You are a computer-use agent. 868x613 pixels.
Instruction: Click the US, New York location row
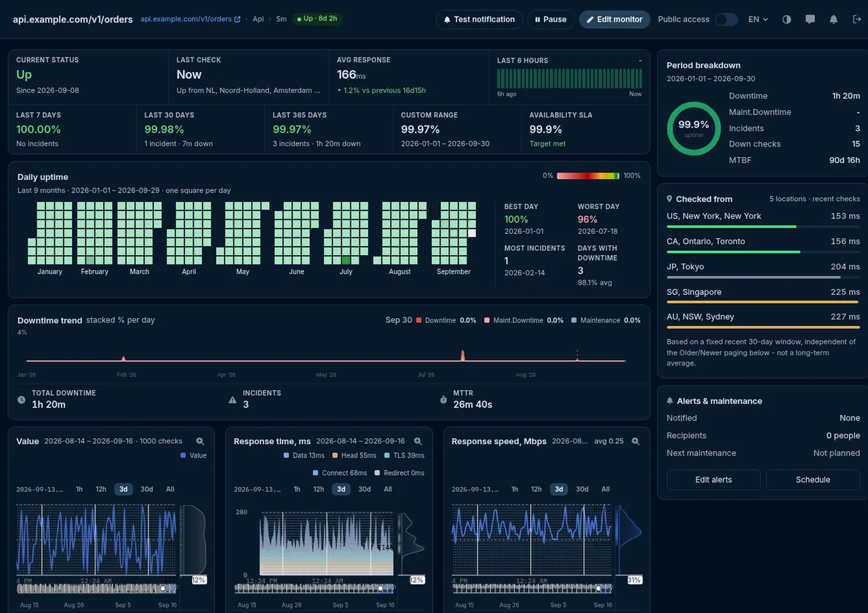pos(763,219)
